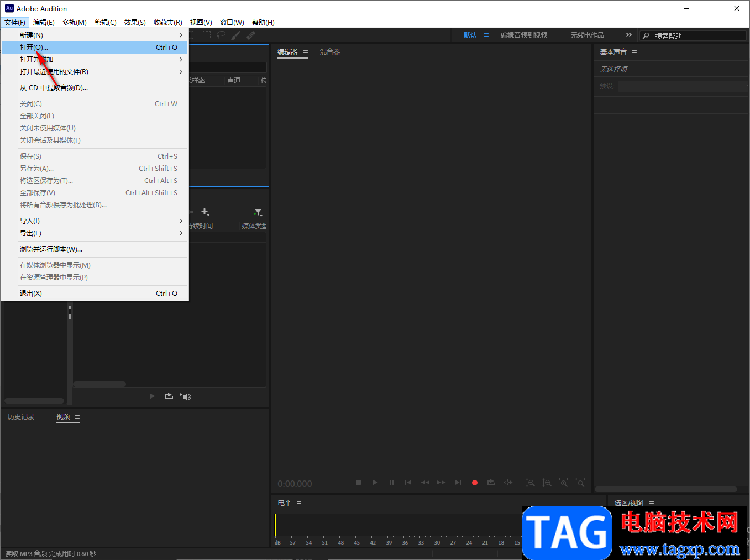Switch to the 混音器 tab
This screenshot has height=560, width=750.
330,52
